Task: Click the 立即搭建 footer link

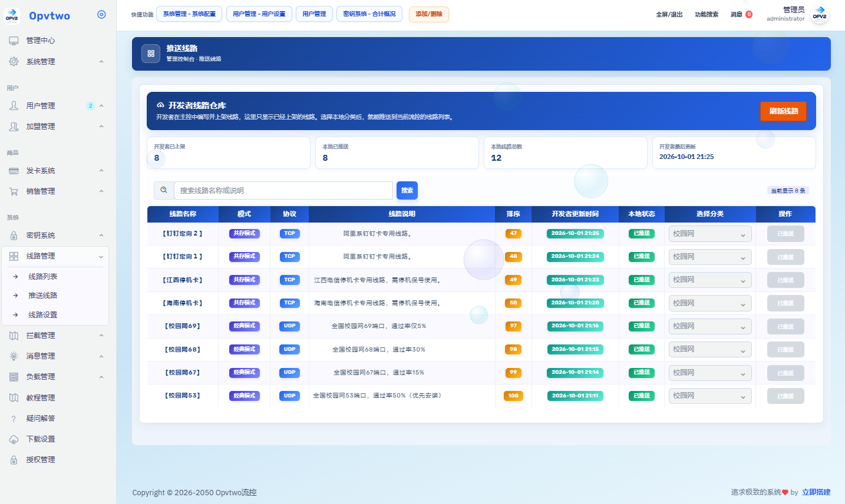Action: pyautogui.click(x=816, y=492)
